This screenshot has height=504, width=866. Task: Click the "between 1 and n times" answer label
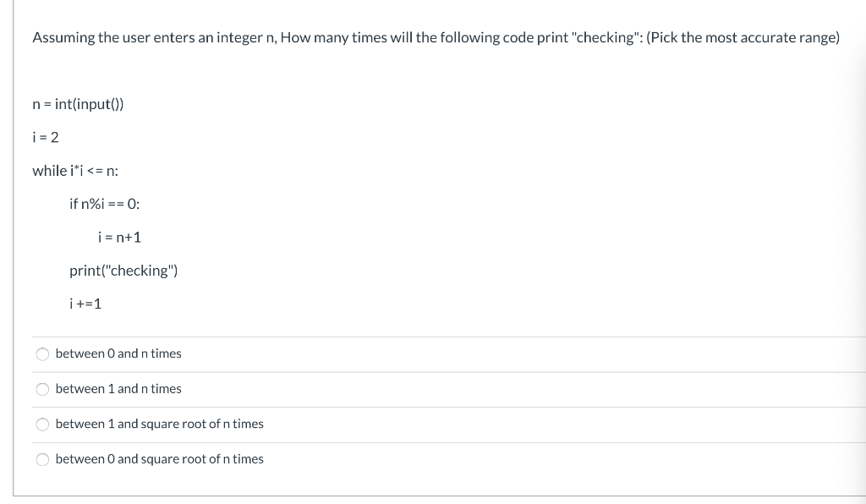tap(118, 389)
